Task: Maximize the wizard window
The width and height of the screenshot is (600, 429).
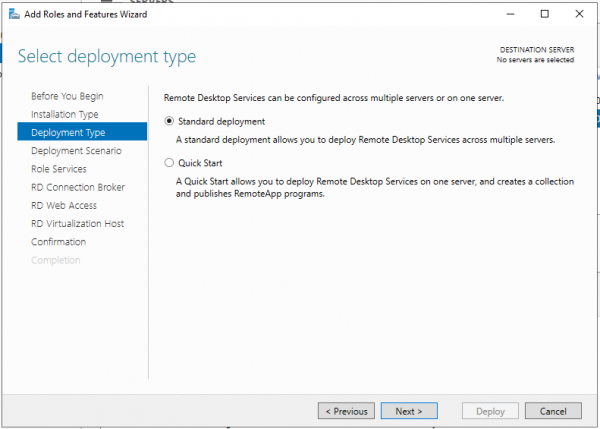Action: (x=544, y=14)
